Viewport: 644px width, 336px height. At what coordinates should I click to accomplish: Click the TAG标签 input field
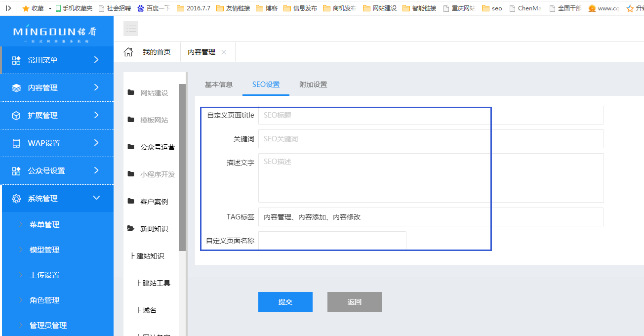[x=431, y=217]
